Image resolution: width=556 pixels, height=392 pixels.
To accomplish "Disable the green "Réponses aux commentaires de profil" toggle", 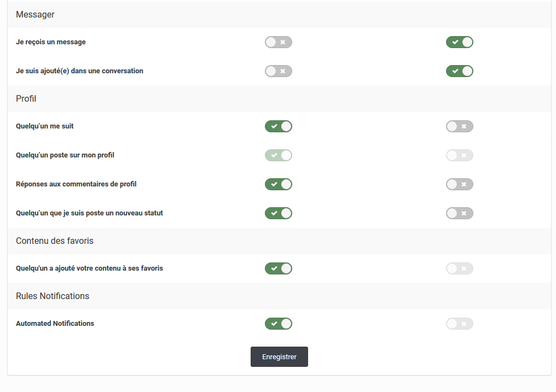I will click(279, 184).
